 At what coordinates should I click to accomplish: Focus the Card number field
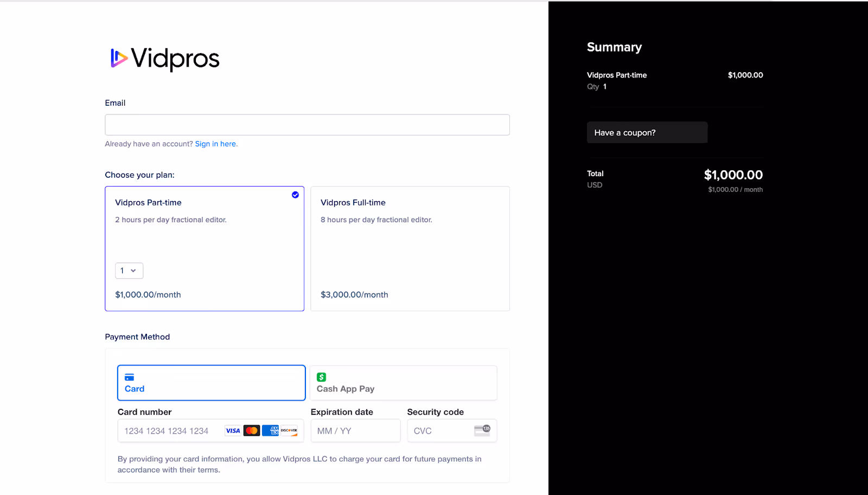210,430
